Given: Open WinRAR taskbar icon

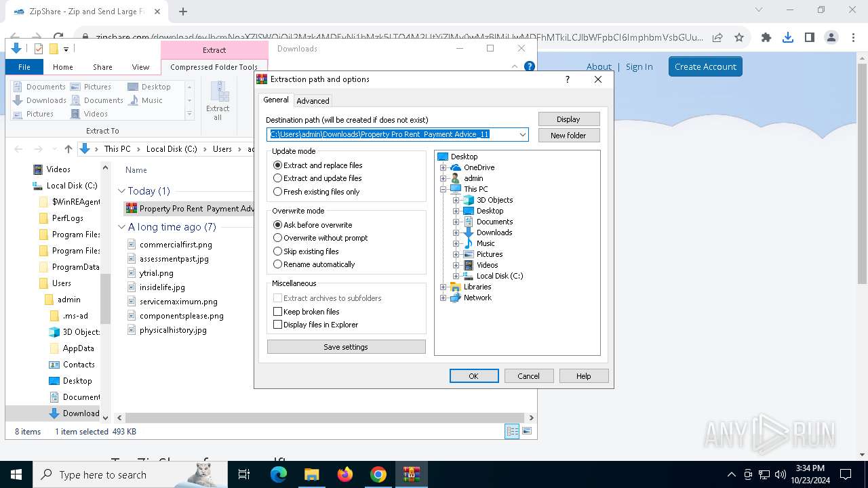Looking at the screenshot, I should [412, 474].
